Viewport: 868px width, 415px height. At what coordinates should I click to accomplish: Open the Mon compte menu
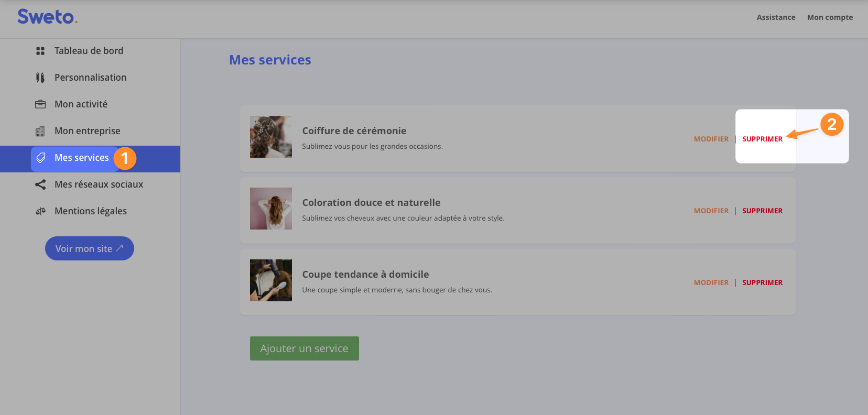click(830, 17)
